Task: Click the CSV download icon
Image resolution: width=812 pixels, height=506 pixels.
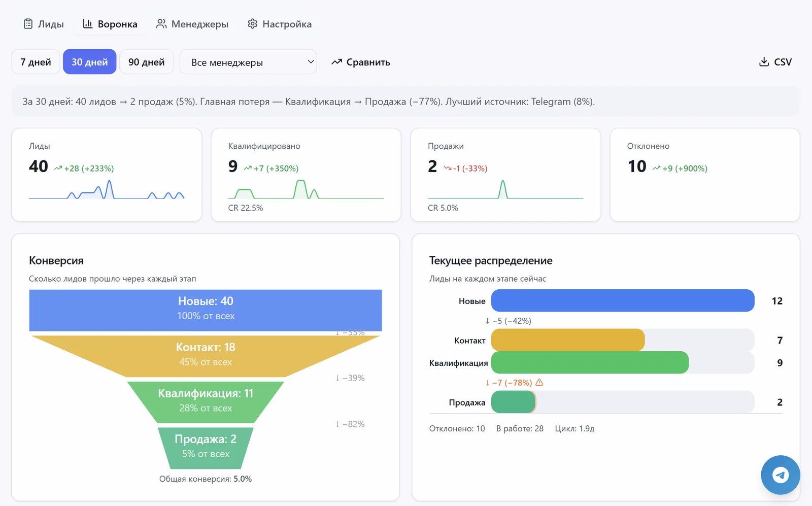Action: tap(764, 62)
